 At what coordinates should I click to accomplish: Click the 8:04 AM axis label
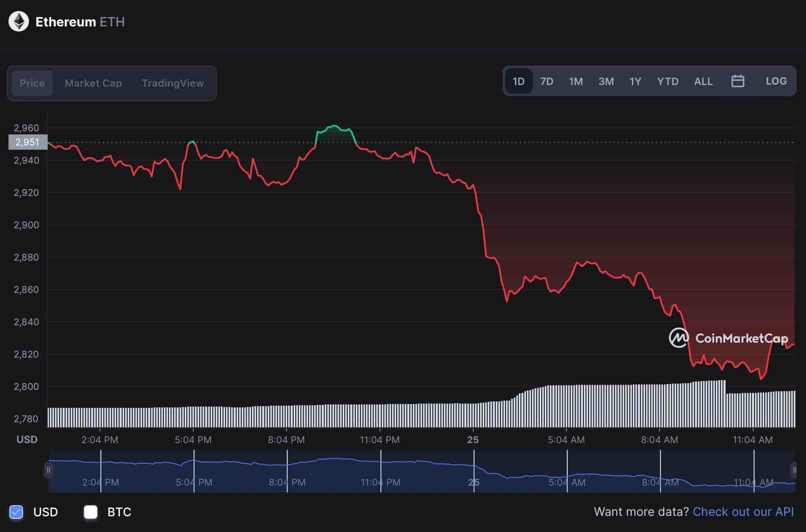660,440
